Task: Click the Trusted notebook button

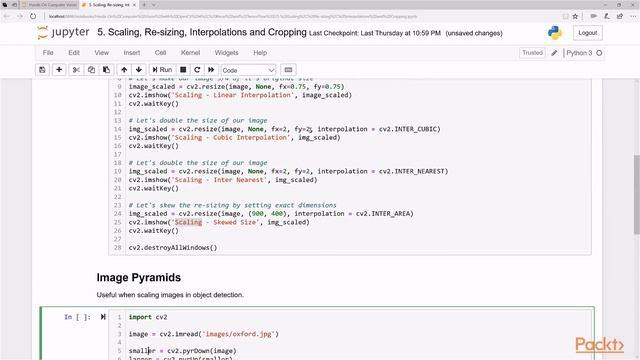Action: pos(533,53)
